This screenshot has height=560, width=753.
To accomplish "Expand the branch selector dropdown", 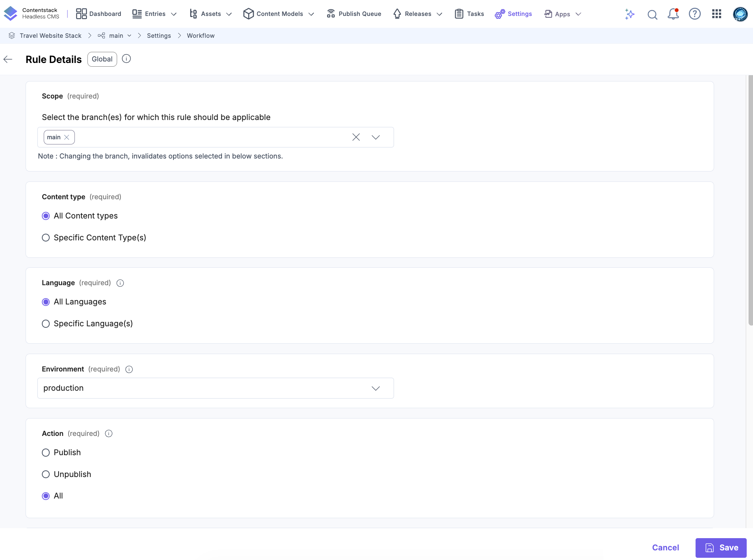I will 376,137.
